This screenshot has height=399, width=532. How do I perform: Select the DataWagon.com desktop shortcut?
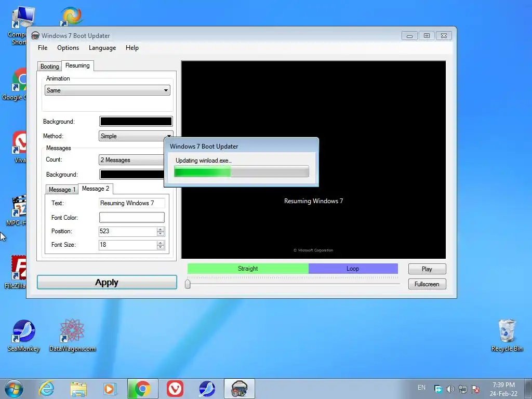click(72, 336)
